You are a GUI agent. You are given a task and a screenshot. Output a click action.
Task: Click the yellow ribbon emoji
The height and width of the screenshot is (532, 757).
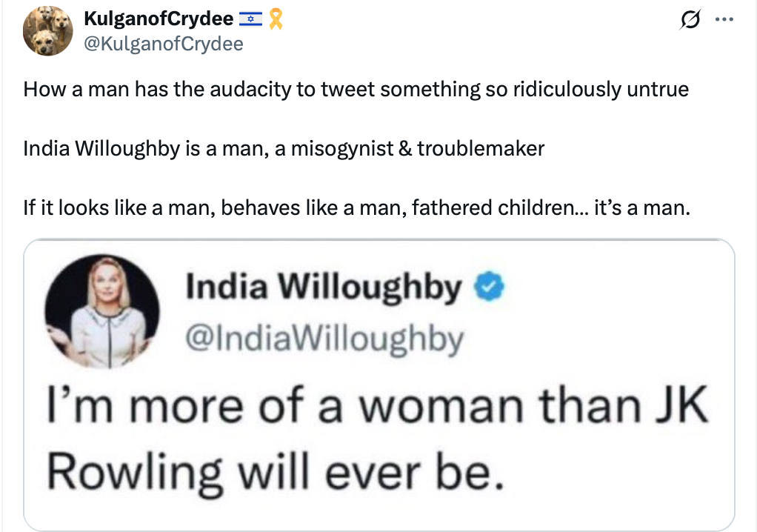(x=275, y=19)
